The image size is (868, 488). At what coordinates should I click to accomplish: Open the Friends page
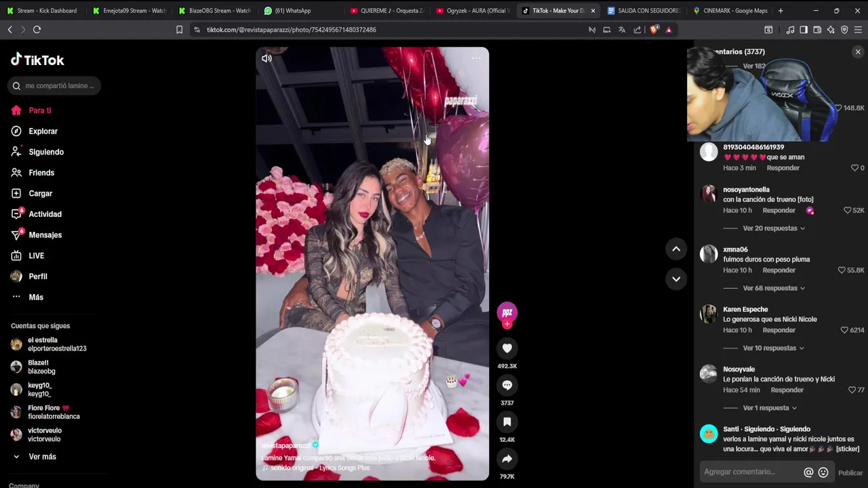33,173
